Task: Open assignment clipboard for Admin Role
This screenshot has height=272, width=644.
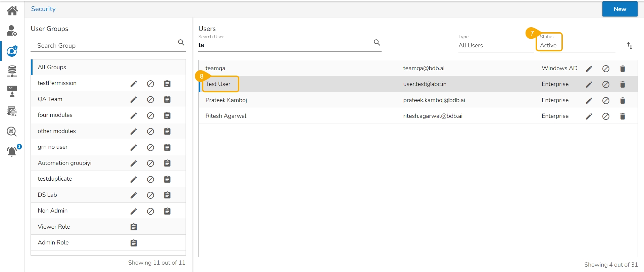Action: click(x=134, y=243)
